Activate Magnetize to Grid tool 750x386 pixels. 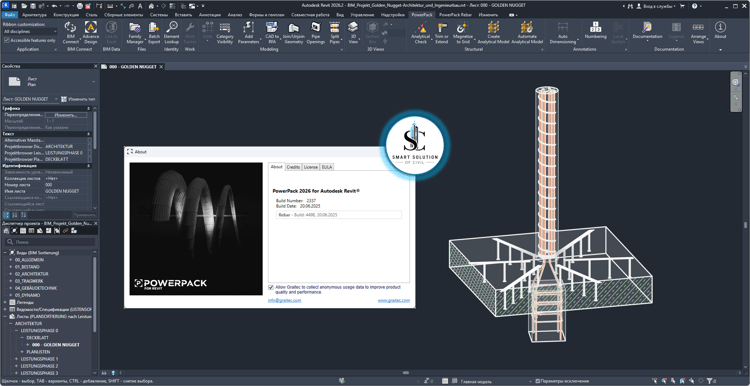[463, 32]
